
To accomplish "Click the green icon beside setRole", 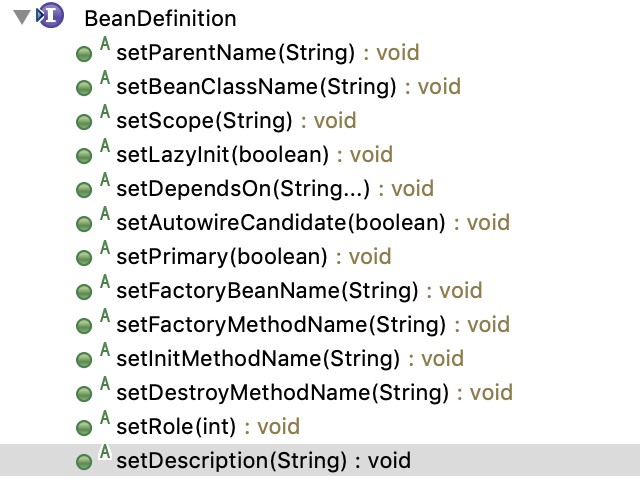I will click(85, 428).
